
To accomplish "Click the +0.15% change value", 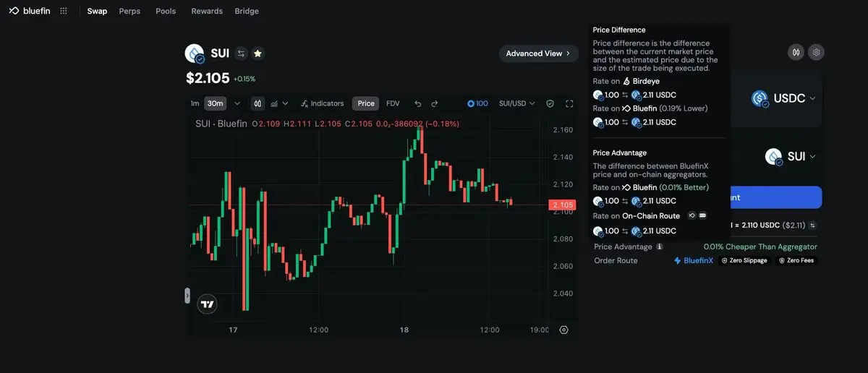I will coord(244,79).
